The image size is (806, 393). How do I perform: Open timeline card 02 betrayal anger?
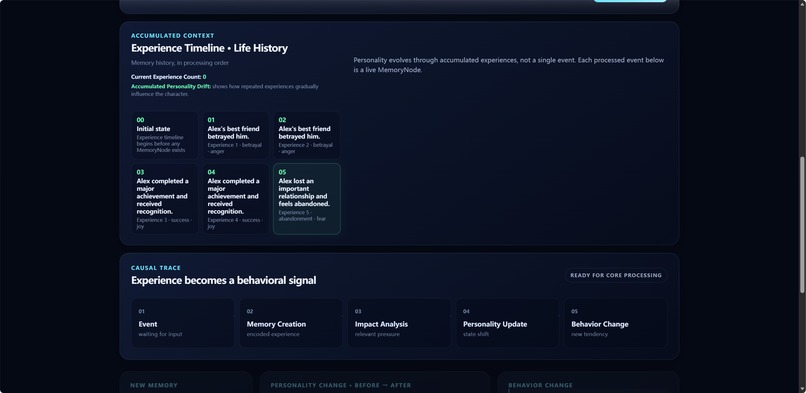306,135
